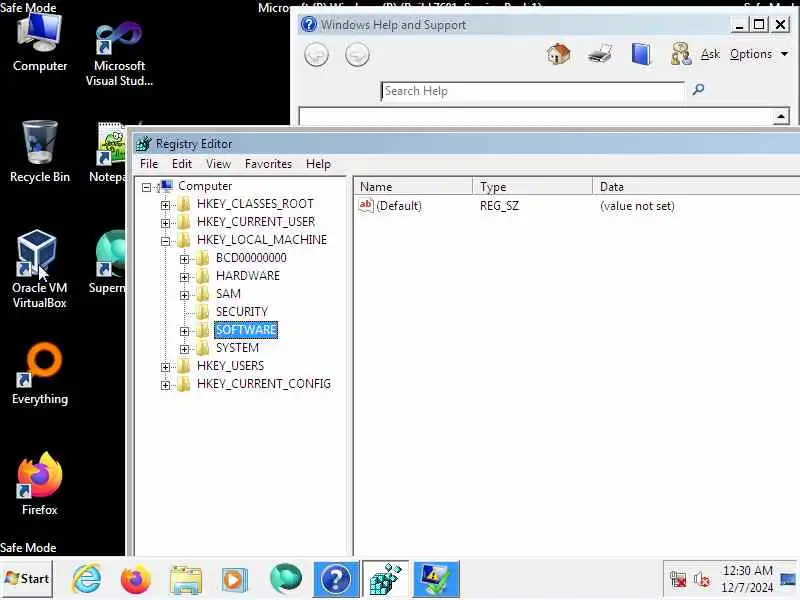Open Windows Media Player from the taskbar
800x600 pixels.
click(235, 579)
